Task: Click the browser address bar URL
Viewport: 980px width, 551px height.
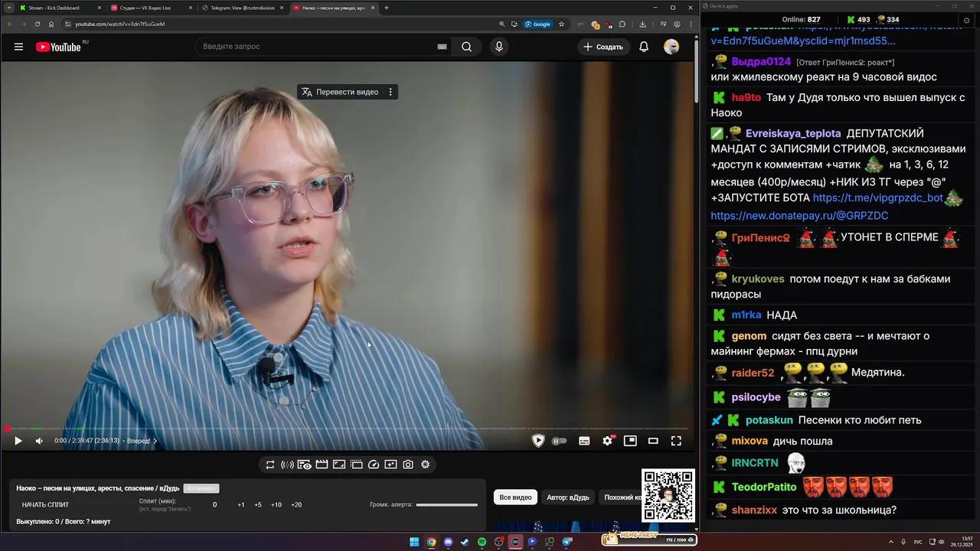Action: tap(119, 24)
